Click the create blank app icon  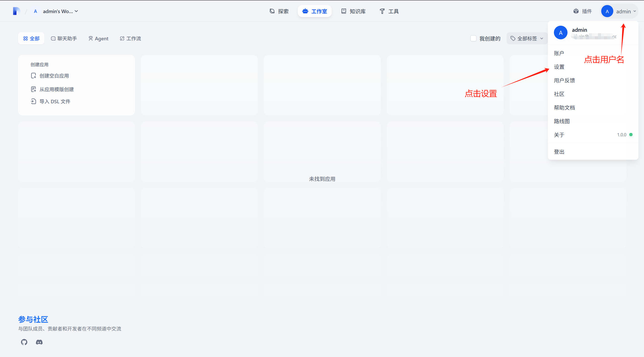33,76
